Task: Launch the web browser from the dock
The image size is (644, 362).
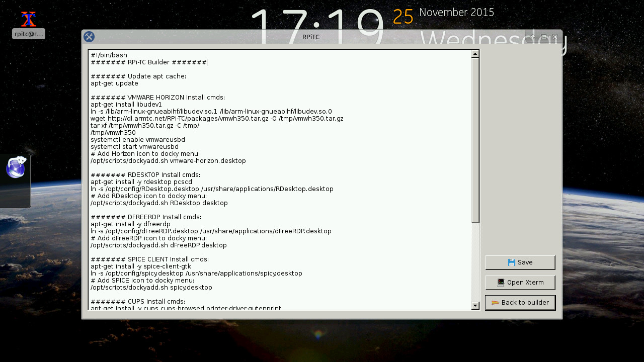Action: click(16, 167)
